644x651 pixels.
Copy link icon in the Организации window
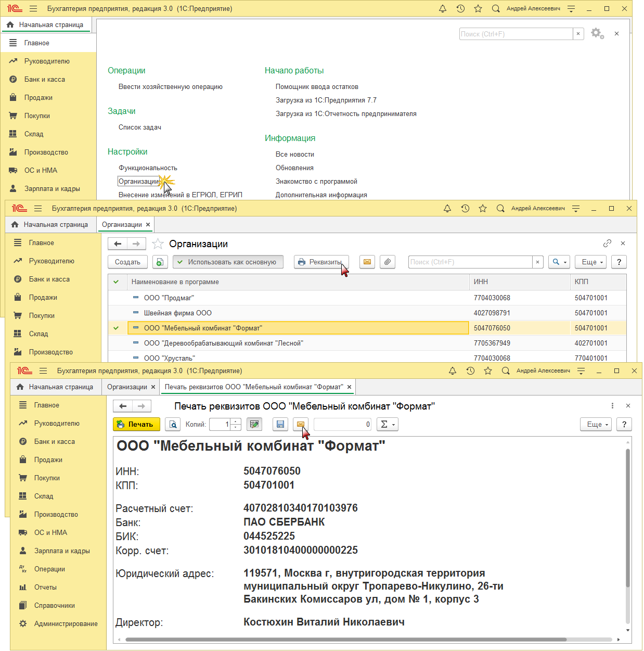click(x=607, y=244)
